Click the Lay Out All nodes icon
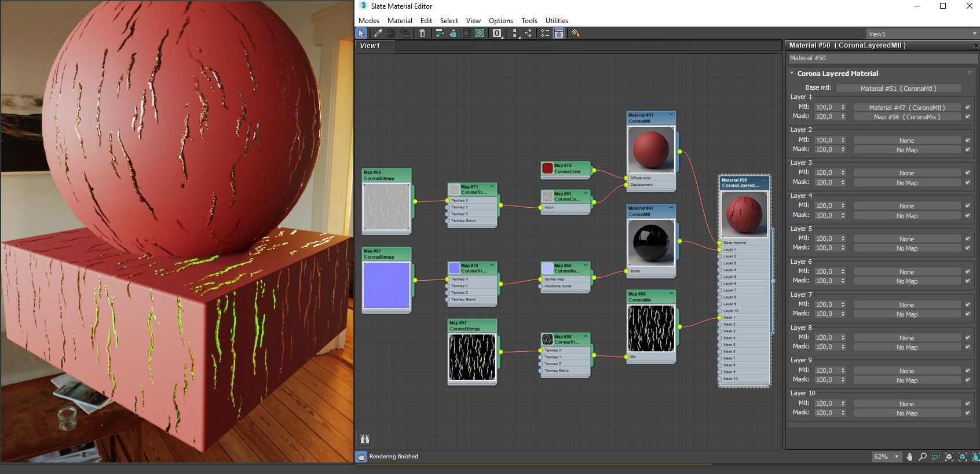Viewport: 980px width, 474px height. (x=439, y=34)
